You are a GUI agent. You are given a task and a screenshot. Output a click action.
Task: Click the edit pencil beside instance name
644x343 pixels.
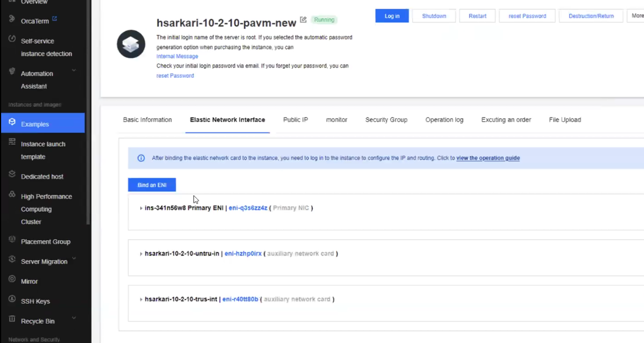coord(303,20)
